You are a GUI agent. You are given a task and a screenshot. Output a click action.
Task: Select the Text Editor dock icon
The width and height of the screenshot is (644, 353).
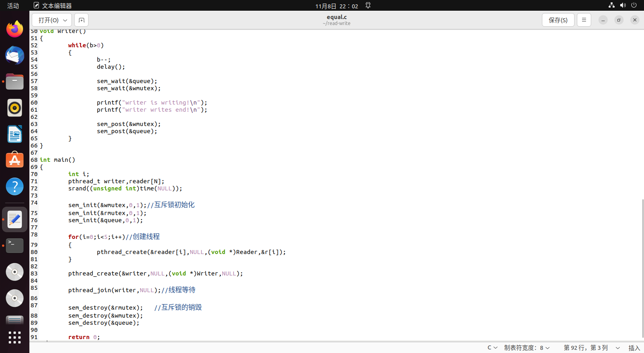click(15, 219)
